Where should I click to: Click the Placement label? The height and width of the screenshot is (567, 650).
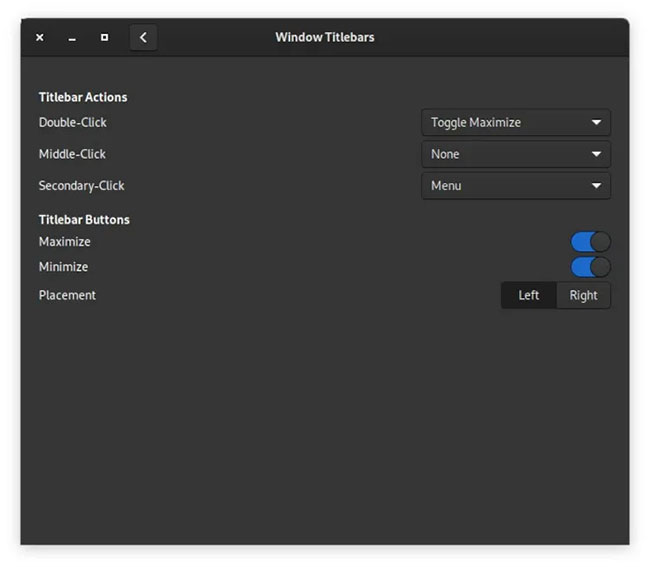67,295
